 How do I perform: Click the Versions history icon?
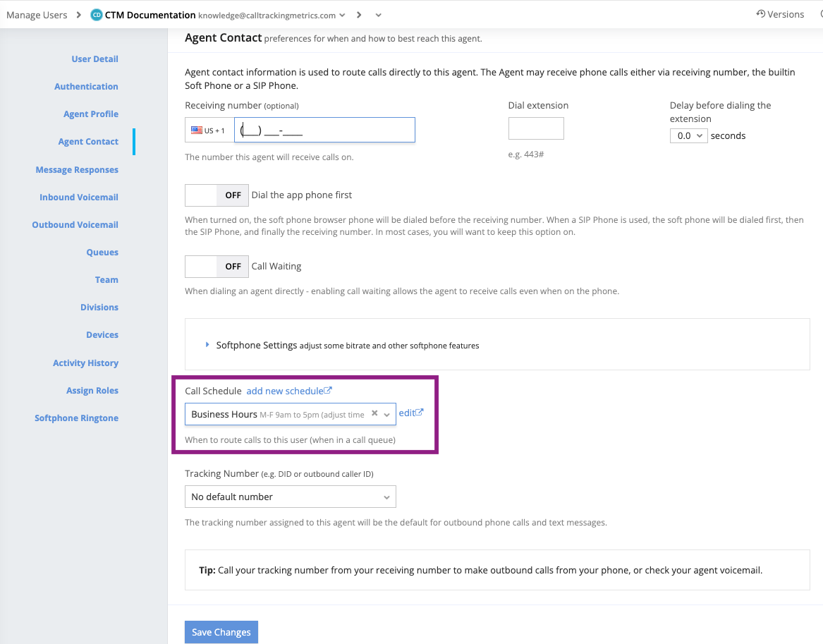pyautogui.click(x=760, y=14)
